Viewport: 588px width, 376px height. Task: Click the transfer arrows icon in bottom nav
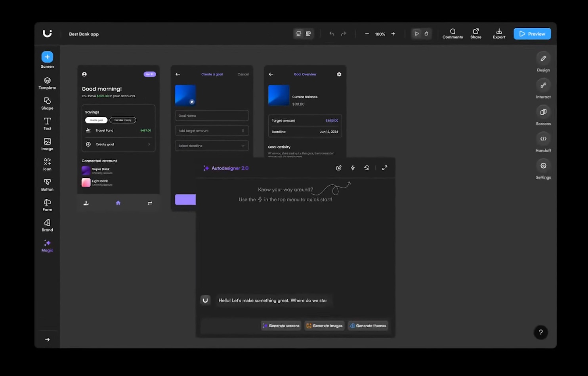point(150,203)
